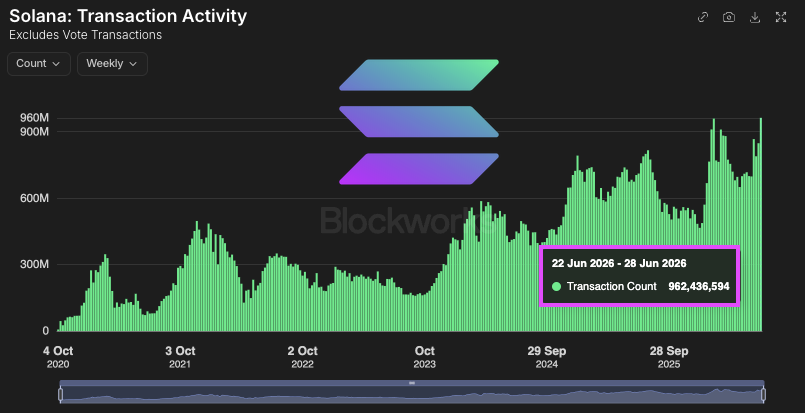Click the '2 Oct 2022' axis label
805x413 pixels.
tap(302, 357)
